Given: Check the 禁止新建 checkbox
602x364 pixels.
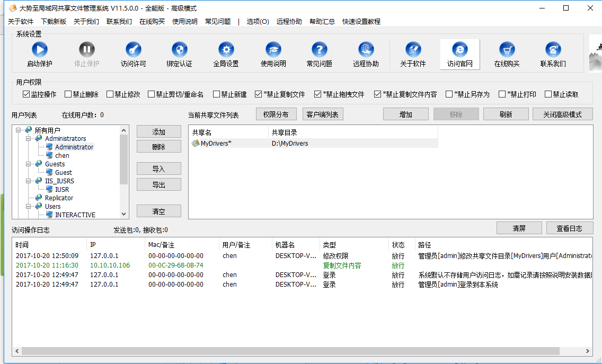Looking at the screenshot, I should [217, 94].
